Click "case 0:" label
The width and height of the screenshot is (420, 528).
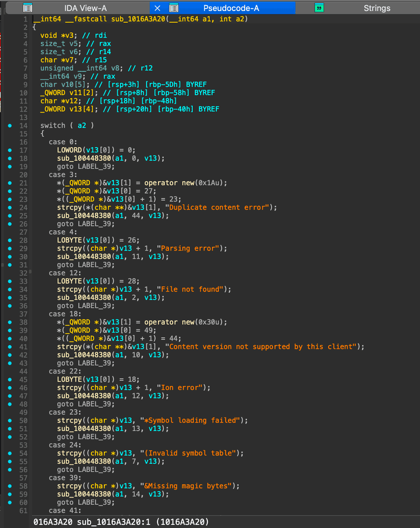coord(63,142)
